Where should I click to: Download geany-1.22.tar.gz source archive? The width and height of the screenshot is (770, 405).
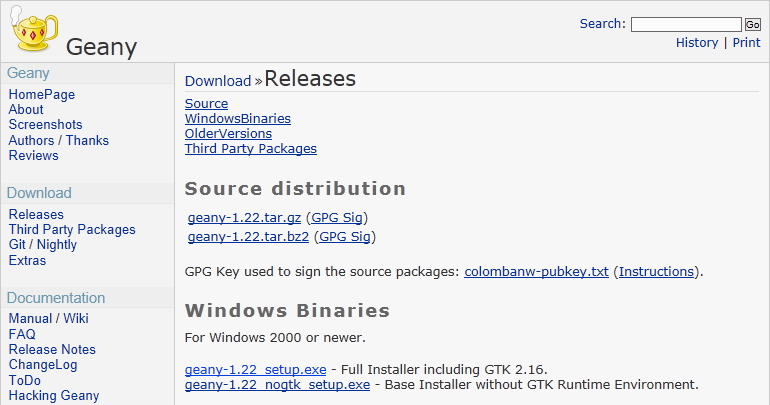pos(244,218)
